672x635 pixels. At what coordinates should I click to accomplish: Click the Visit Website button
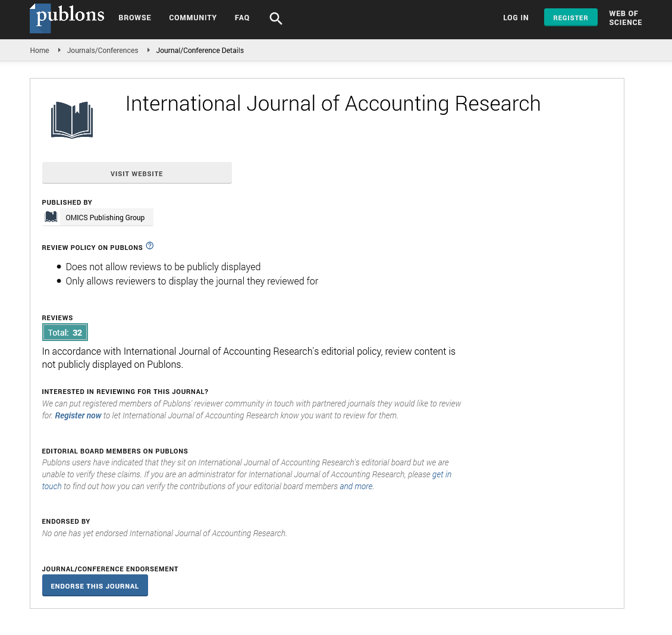click(x=137, y=173)
